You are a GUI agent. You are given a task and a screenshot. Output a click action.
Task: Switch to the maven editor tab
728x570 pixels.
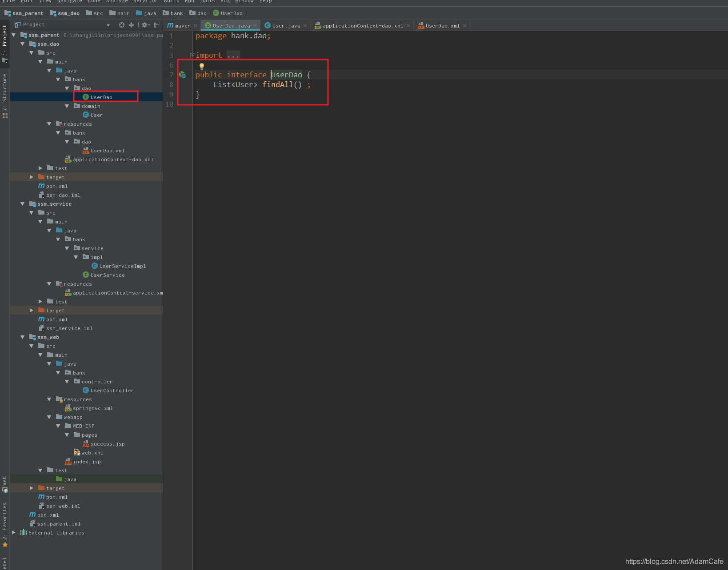pyautogui.click(x=179, y=26)
